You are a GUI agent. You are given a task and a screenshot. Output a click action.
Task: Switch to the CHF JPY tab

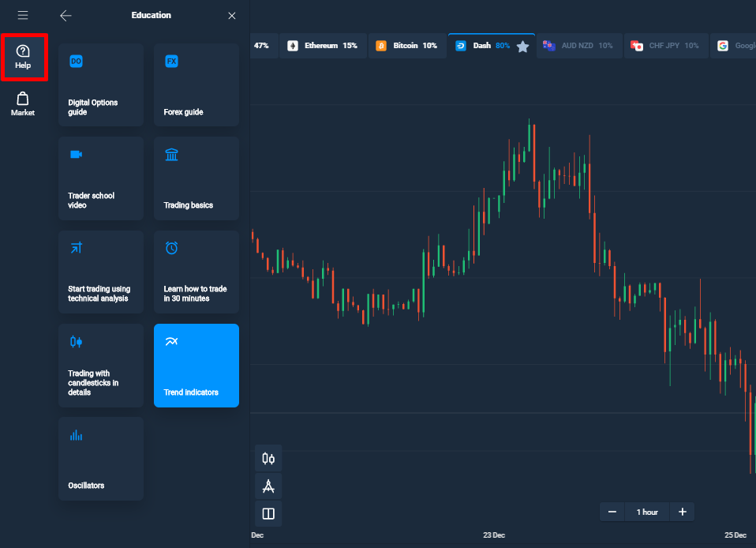[666, 46]
